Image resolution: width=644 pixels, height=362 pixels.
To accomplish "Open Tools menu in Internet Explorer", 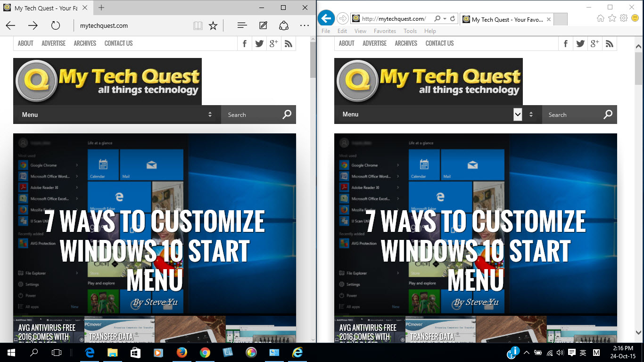I will [410, 31].
